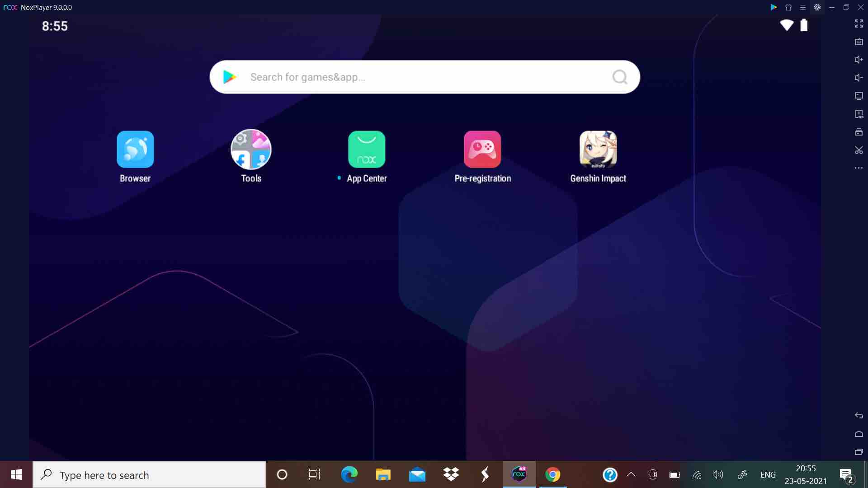Toggle NoxPlayer back navigation button
Screen dimensions: 868x488
pyautogui.click(x=858, y=415)
